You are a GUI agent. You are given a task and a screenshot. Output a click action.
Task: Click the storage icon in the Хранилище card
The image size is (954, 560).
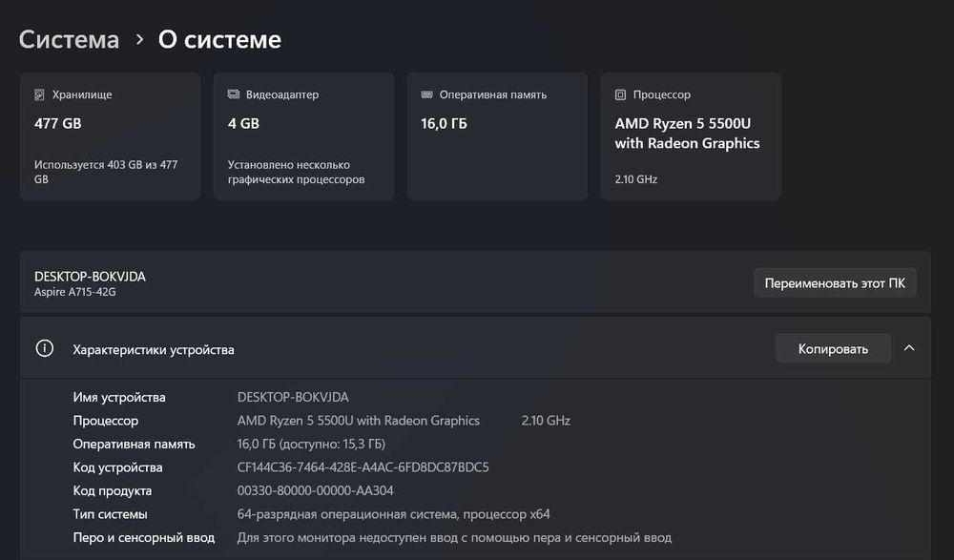point(39,95)
